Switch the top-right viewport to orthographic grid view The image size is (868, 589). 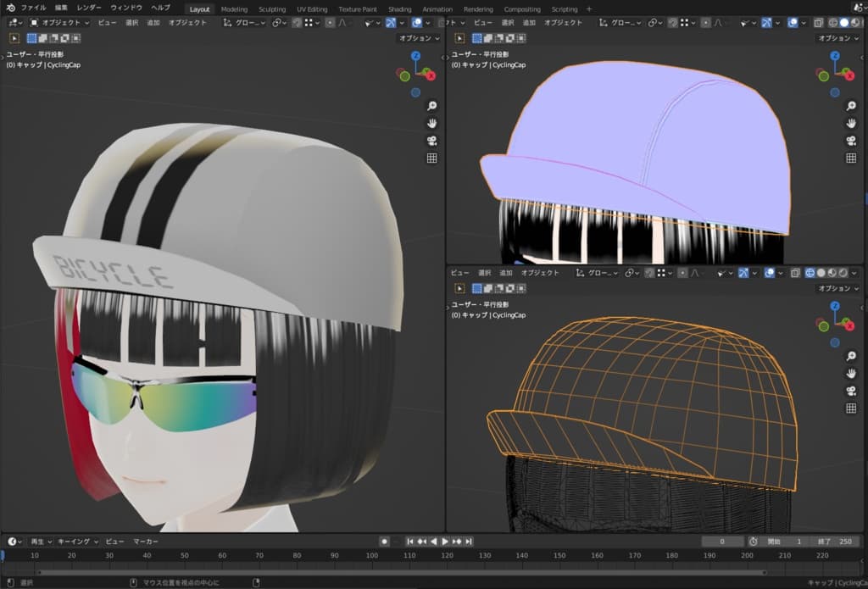[851, 158]
